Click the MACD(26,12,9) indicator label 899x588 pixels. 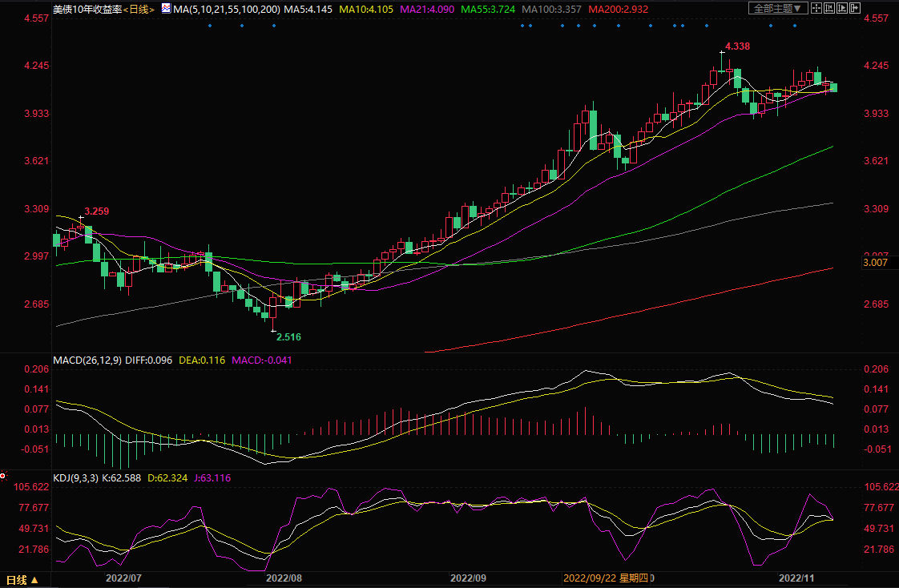[87, 360]
